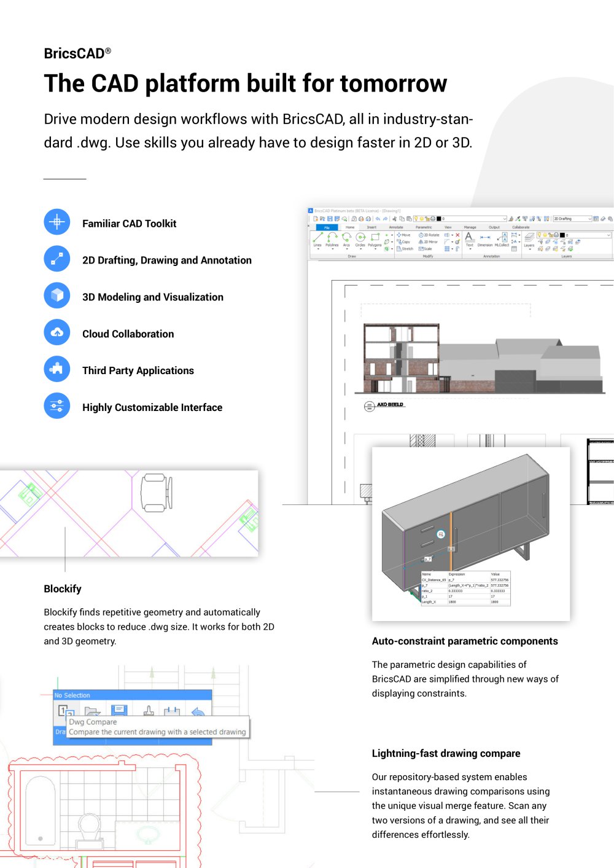This screenshot has width=614, height=868.
Task: Activate the Polygons tool
Action: (x=375, y=241)
